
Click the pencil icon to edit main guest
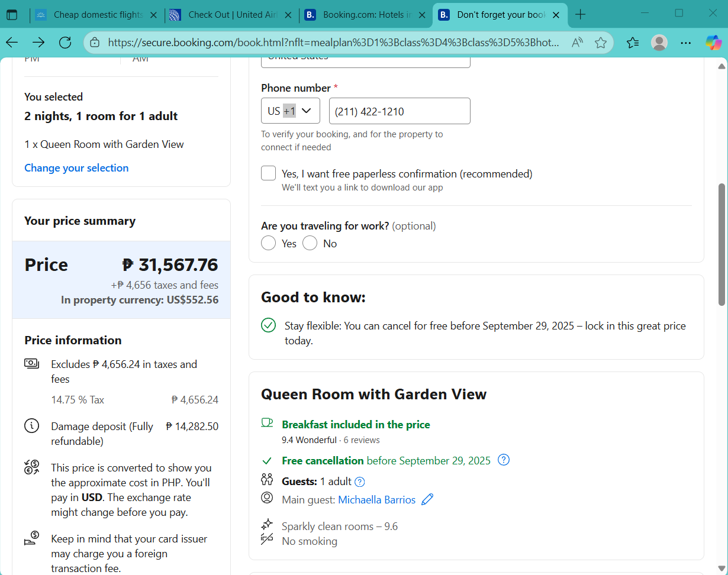[427, 500]
